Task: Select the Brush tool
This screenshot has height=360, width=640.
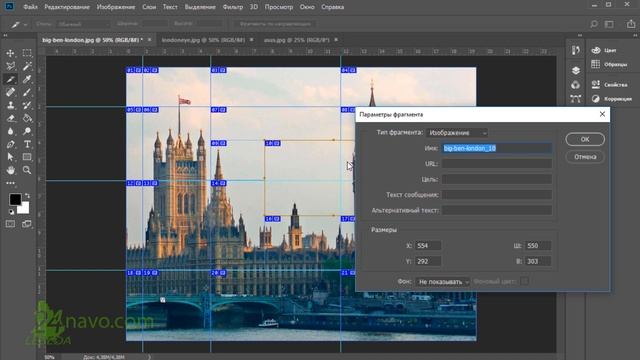Action: click(x=27, y=92)
